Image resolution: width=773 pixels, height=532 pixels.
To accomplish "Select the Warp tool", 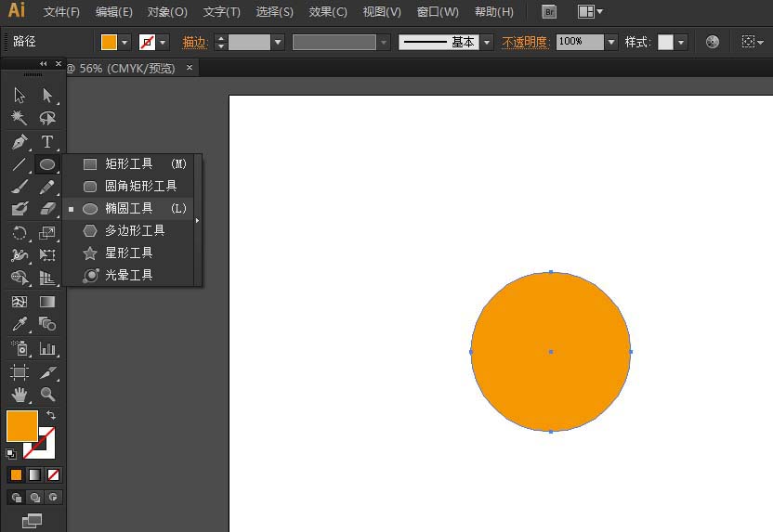I will pos(20,254).
